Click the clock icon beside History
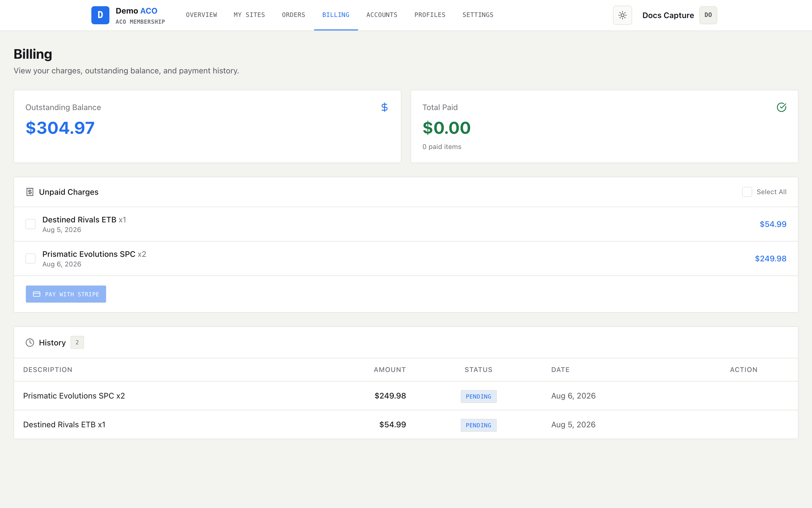This screenshot has width=812, height=508. [30, 342]
